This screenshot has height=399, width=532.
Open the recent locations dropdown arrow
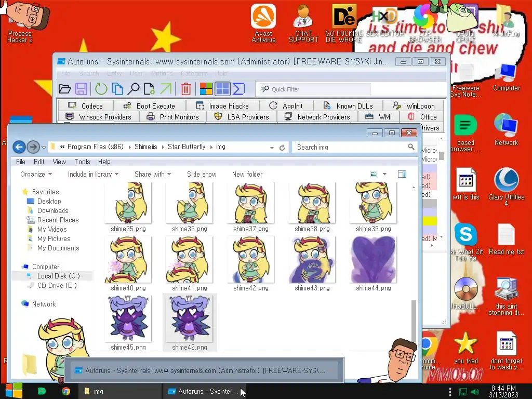click(44, 147)
